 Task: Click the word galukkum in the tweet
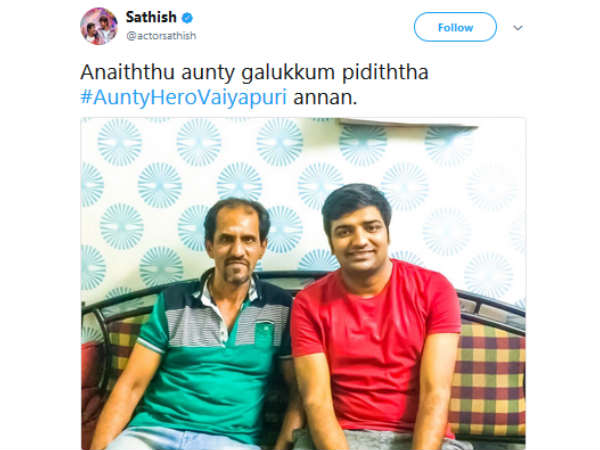pyautogui.click(x=288, y=73)
